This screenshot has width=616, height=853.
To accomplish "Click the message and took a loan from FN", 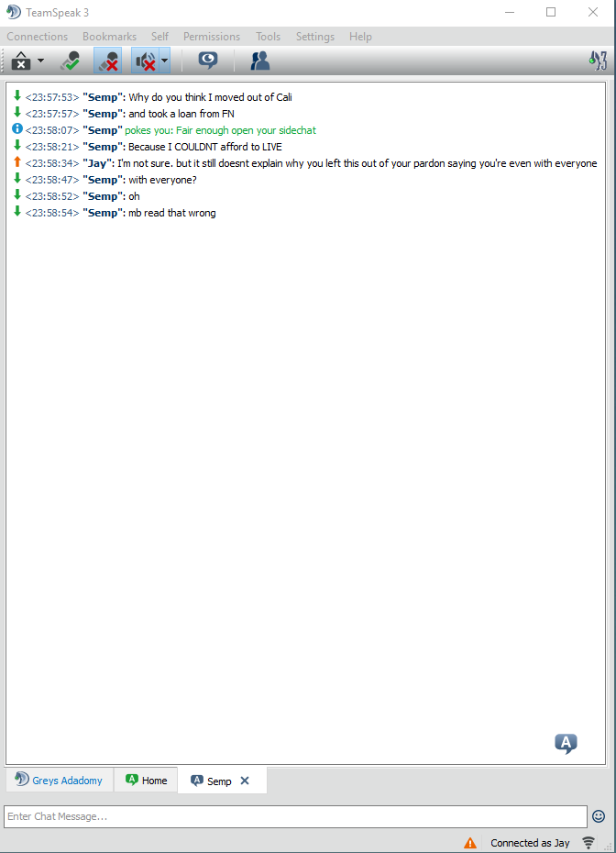I will (181, 114).
